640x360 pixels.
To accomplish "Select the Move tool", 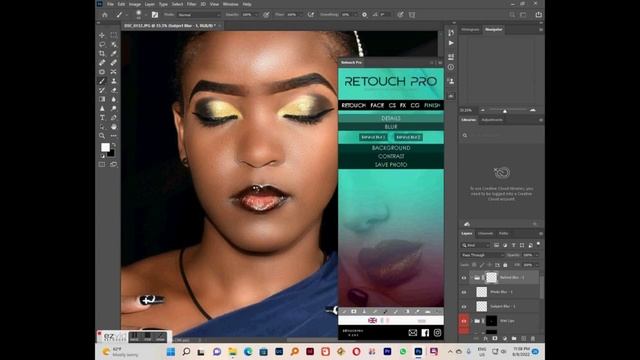I will pyautogui.click(x=102, y=36).
